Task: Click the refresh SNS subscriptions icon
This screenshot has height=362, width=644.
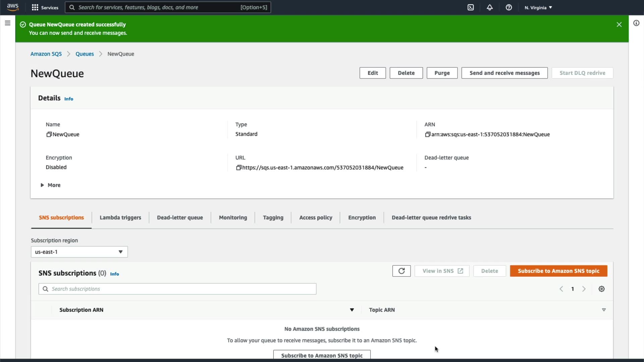Action: click(x=401, y=271)
